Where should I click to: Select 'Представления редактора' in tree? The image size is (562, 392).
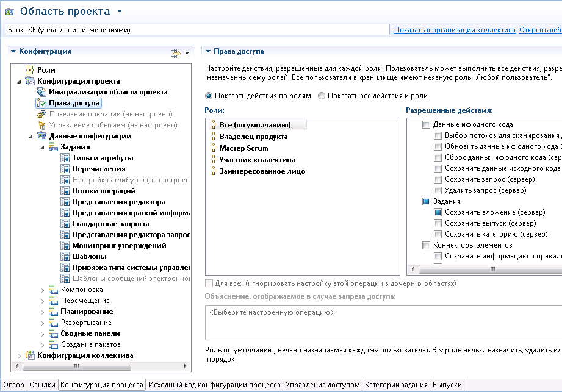pos(118,202)
